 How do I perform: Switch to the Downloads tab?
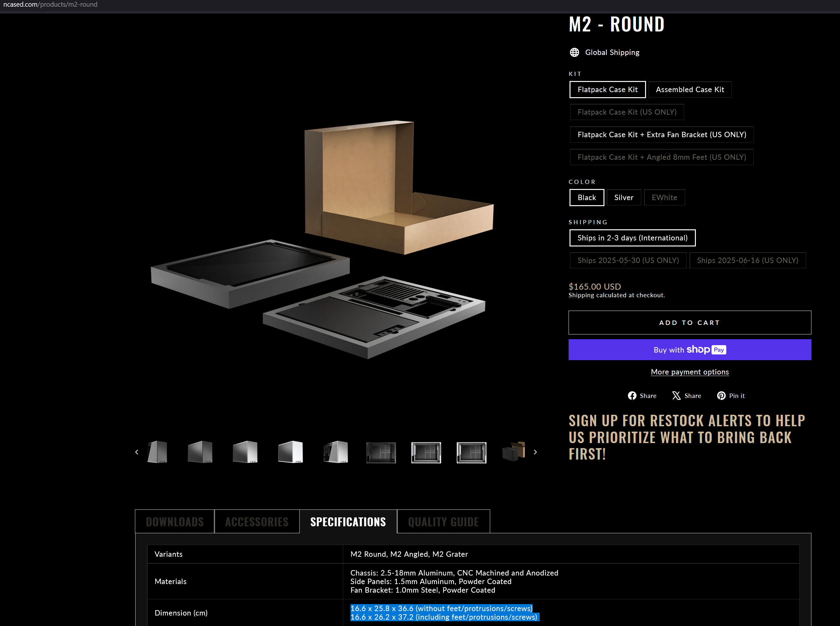pyautogui.click(x=175, y=522)
